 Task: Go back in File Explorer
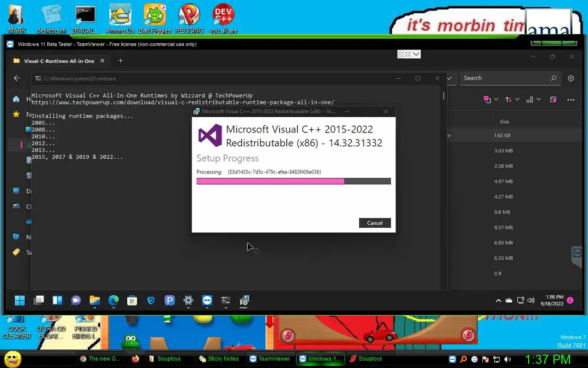pos(17,78)
